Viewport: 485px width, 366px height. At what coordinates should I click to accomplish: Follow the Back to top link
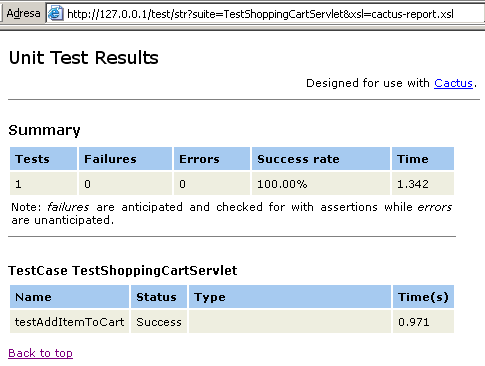tap(40, 353)
